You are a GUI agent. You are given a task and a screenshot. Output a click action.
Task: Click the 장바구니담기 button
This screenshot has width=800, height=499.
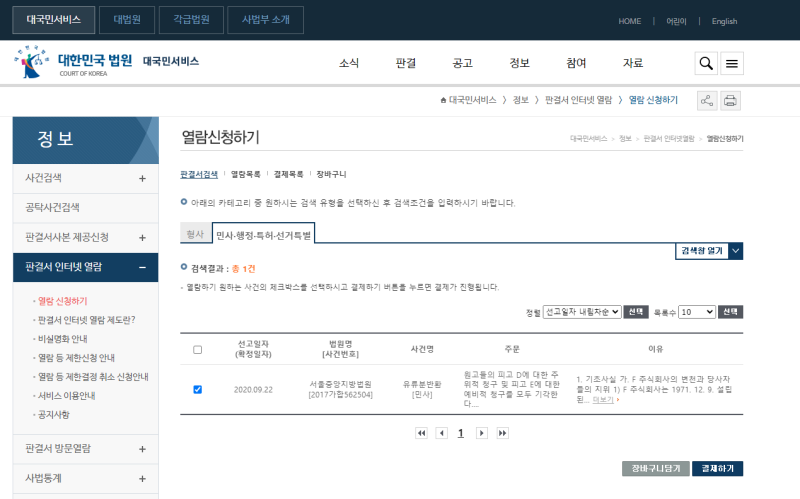coord(656,468)
